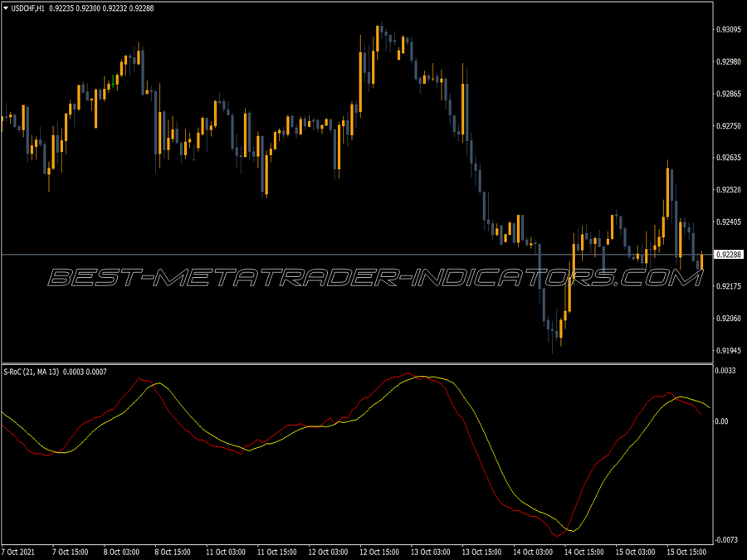Click the 12 Oct 15:00 time label
The image size is (747, 560).
379,553
